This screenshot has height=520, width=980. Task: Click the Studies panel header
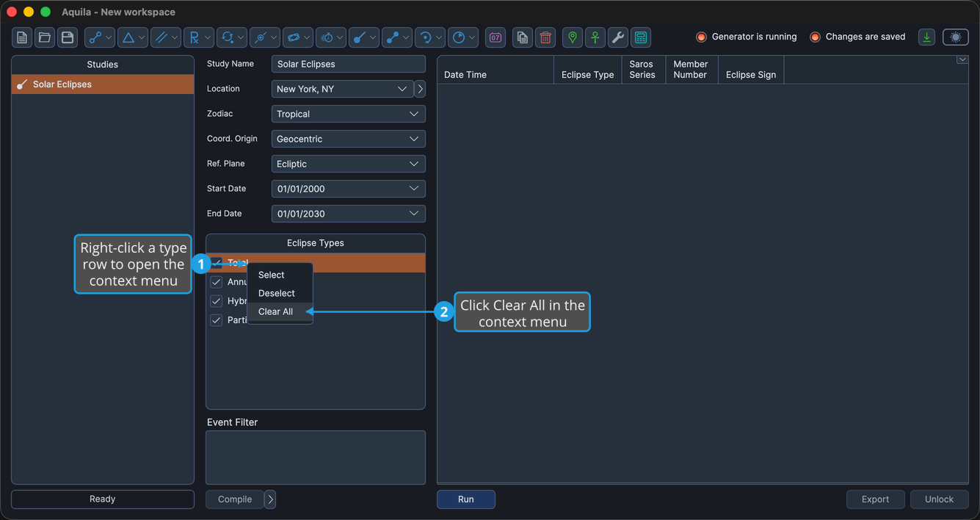coord(103,65)
